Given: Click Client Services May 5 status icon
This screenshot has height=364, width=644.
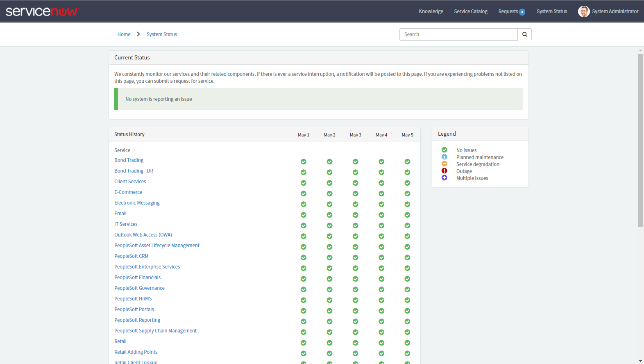Looking at the screenshot, I should coord(407,183).
